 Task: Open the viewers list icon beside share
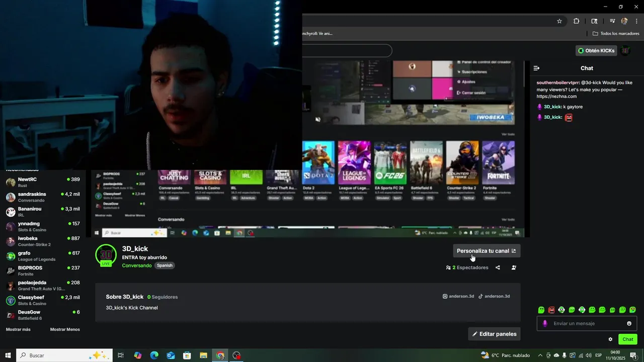pyautogui.click(x=514, y=267)
